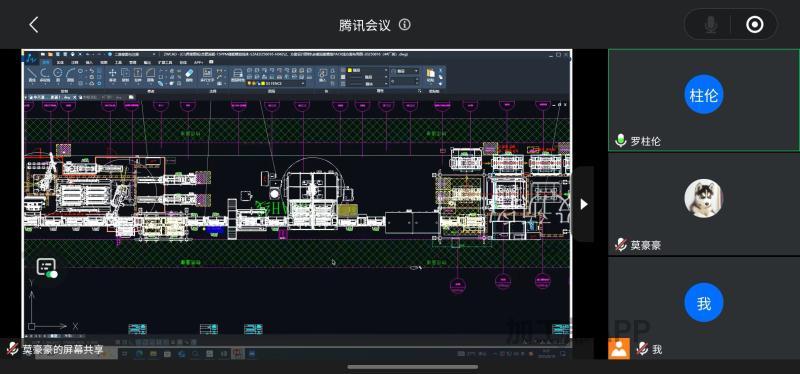Select the Move tool in CAD ribbon
The height and width of the screenshot is (374, 800).
pos(113,74)
